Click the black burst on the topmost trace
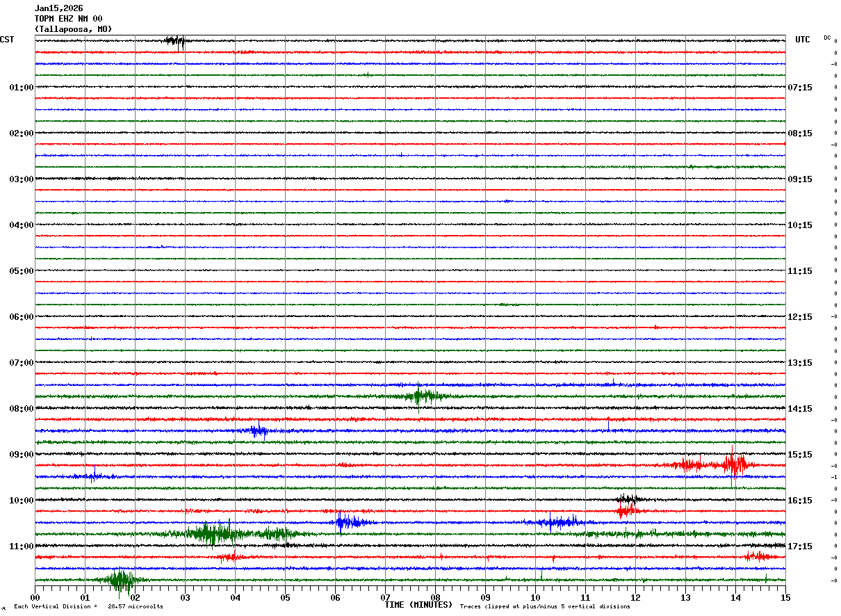This screenshot has height=616, width=841. [176, 41]
